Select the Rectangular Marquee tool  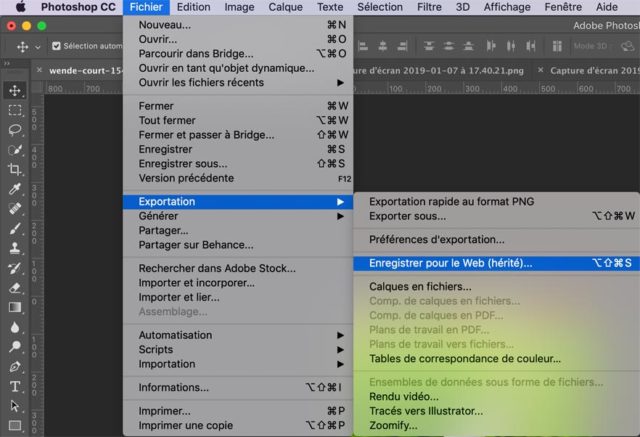click(x=15, y=110)
